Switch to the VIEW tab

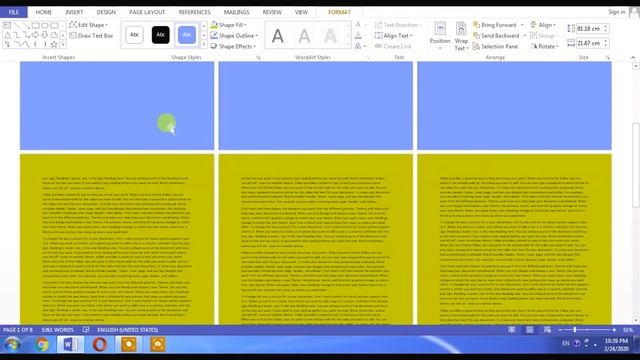[x=301, y=12]
